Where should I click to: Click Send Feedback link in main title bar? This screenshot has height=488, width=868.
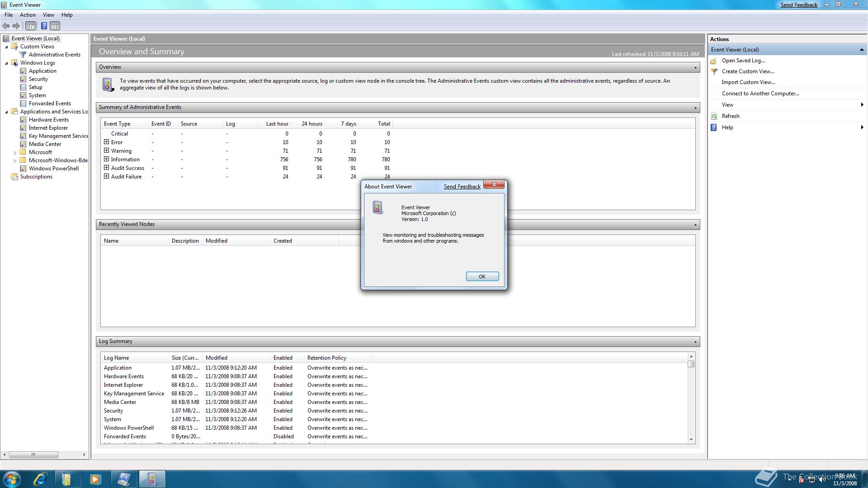(x=799, y=5)
